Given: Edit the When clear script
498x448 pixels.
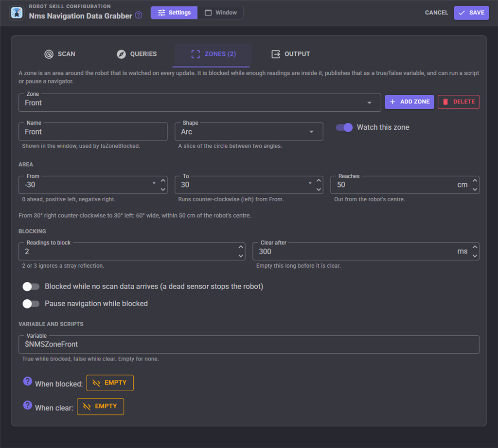Looking at the screenshot, I should (x=100, y=406).
